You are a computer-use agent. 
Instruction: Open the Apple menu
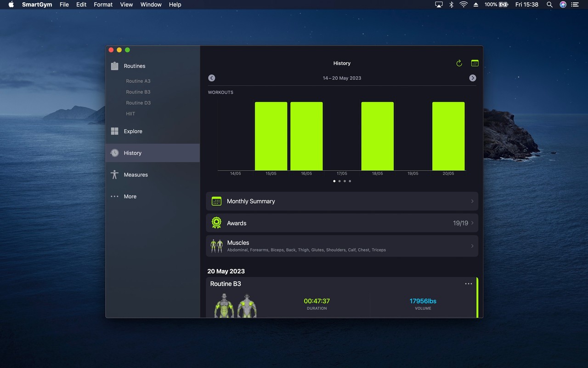click(11, 5)
